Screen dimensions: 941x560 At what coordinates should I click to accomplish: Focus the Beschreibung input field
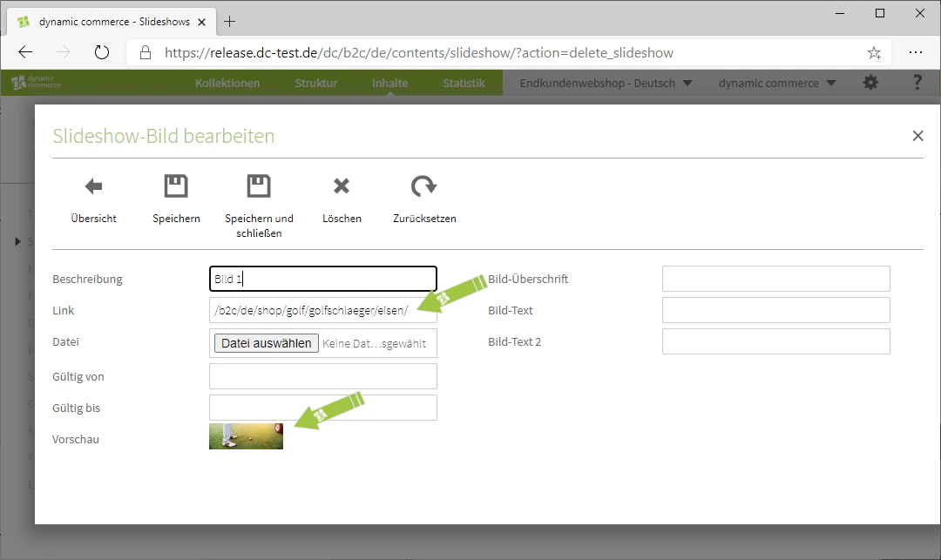point(323,279)
